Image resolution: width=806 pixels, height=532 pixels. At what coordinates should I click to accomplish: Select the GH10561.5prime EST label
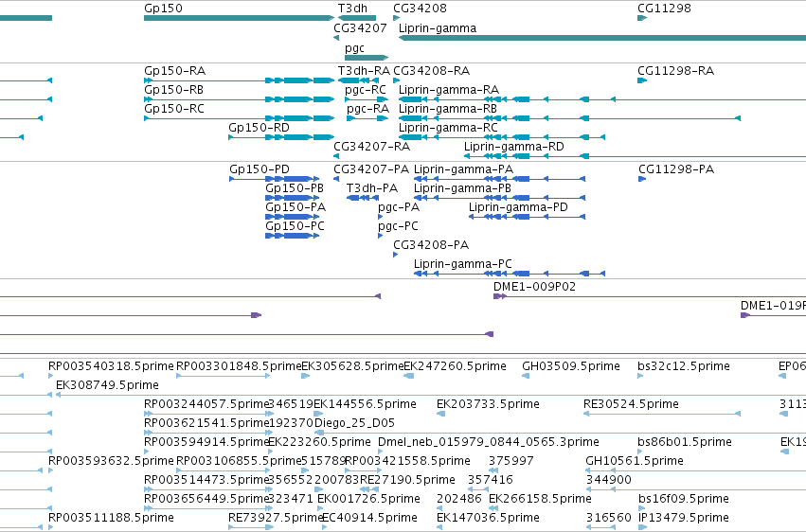pyautogui.click(x=635, y=462)
